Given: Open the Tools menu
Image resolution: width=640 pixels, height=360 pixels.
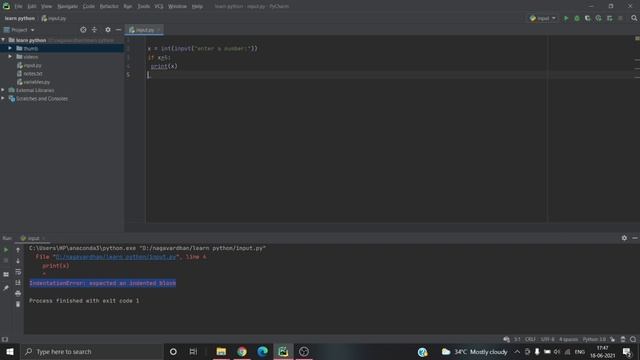Looking at the screenshot, I should coord(143,7).
